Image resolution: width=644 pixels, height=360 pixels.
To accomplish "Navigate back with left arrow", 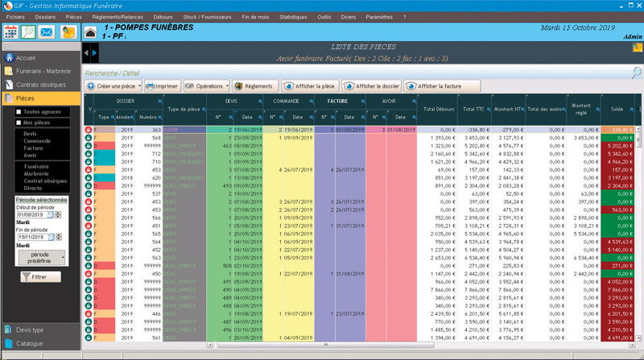I will 86,52.
